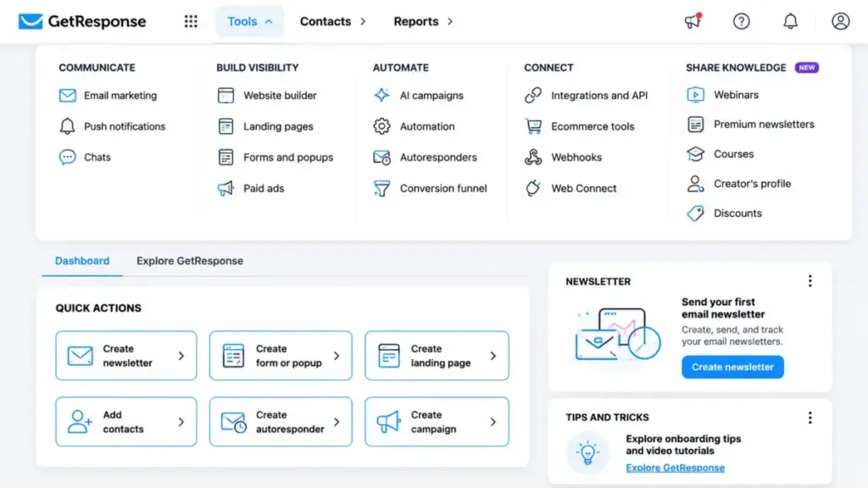Click arrow on Create newsletter quick action

[181, 356]
